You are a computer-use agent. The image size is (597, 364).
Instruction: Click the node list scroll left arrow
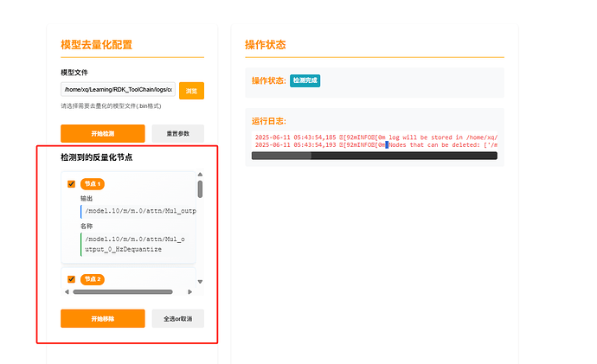click(67, 291)
